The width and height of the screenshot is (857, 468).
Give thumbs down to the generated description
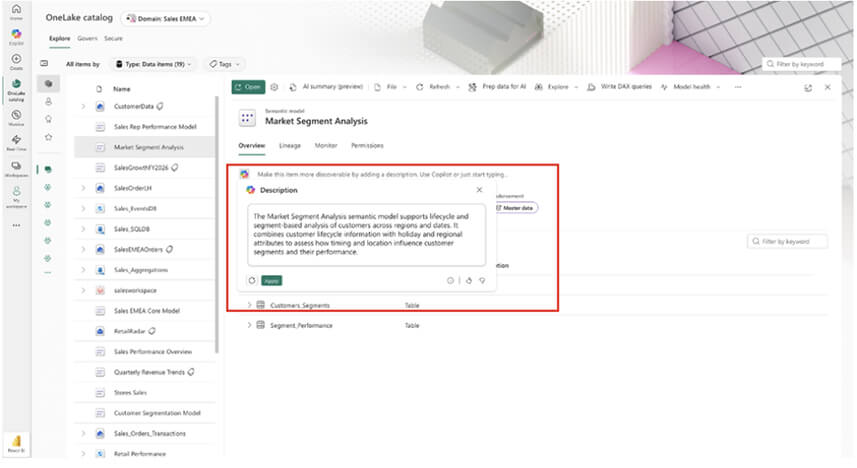tap(482, 280)
